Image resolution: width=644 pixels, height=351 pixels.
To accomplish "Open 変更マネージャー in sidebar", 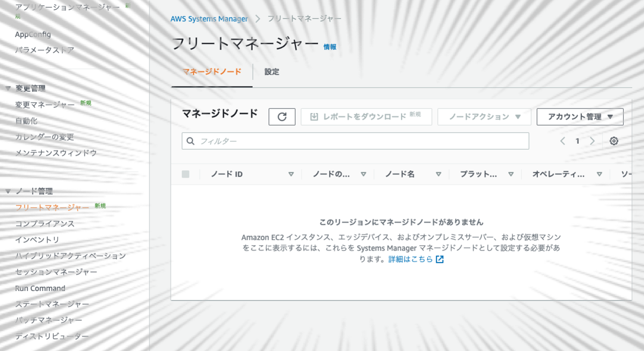I will tap(45, 105).
